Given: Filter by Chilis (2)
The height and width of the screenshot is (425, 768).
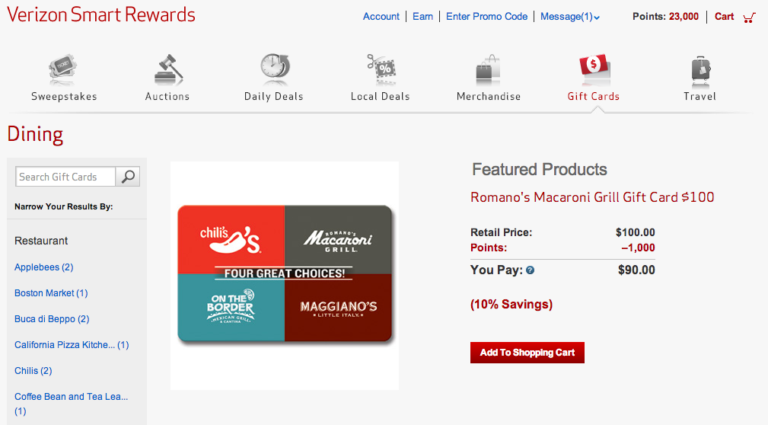Looking at the screenshot, I should coord(33,371).
